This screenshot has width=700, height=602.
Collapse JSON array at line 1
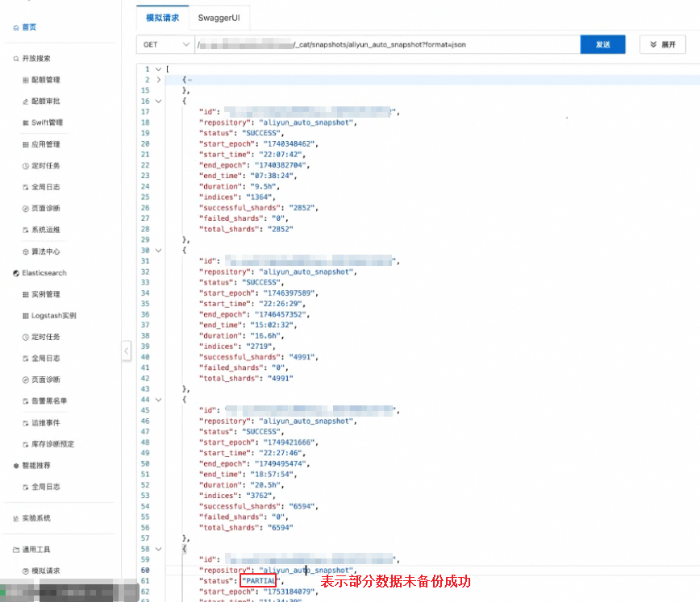click(158, 69)
